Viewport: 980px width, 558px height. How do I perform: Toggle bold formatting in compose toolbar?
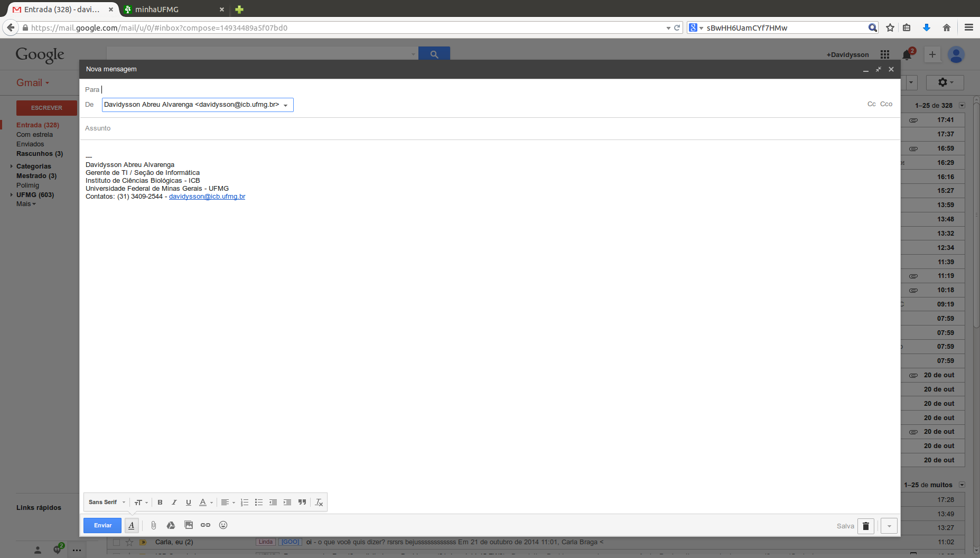(x=160, y=503)
